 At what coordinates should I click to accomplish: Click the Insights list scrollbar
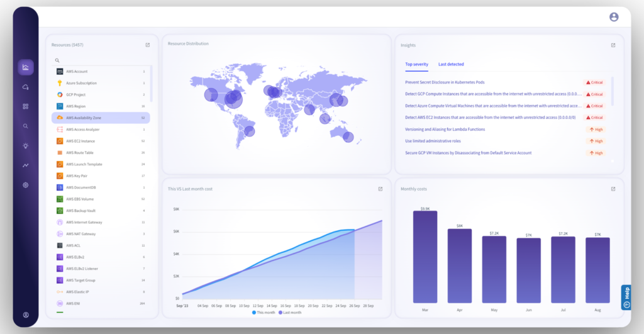[x=613, y=91]
